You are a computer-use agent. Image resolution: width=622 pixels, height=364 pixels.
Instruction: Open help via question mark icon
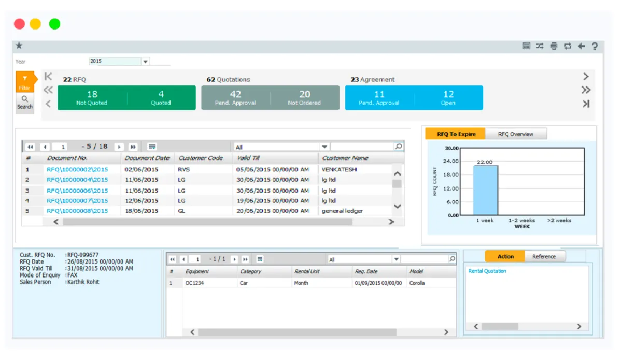(x=595, y=46)
